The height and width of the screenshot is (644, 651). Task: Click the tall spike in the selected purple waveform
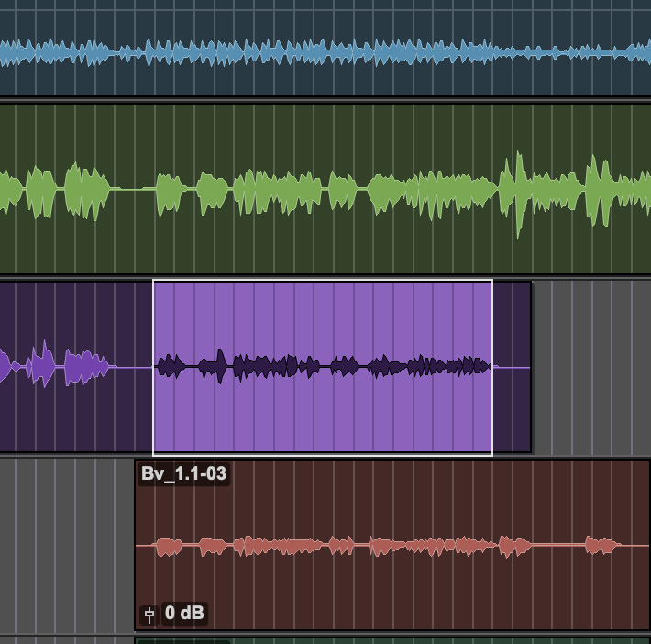(220, 365)
